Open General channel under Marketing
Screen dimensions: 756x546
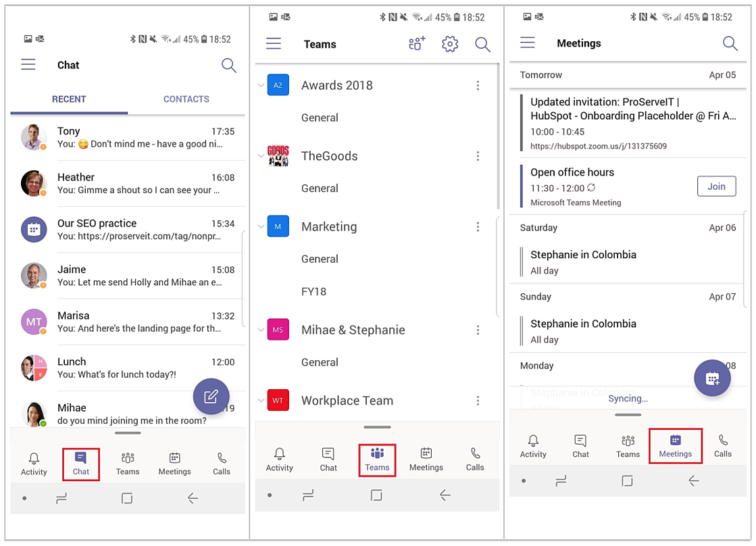click(320, 259)
